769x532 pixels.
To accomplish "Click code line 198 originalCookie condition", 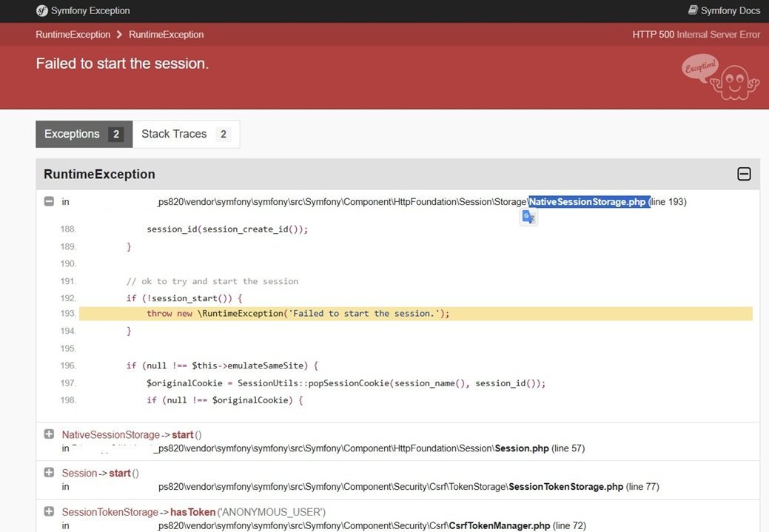I will (224, 400).
